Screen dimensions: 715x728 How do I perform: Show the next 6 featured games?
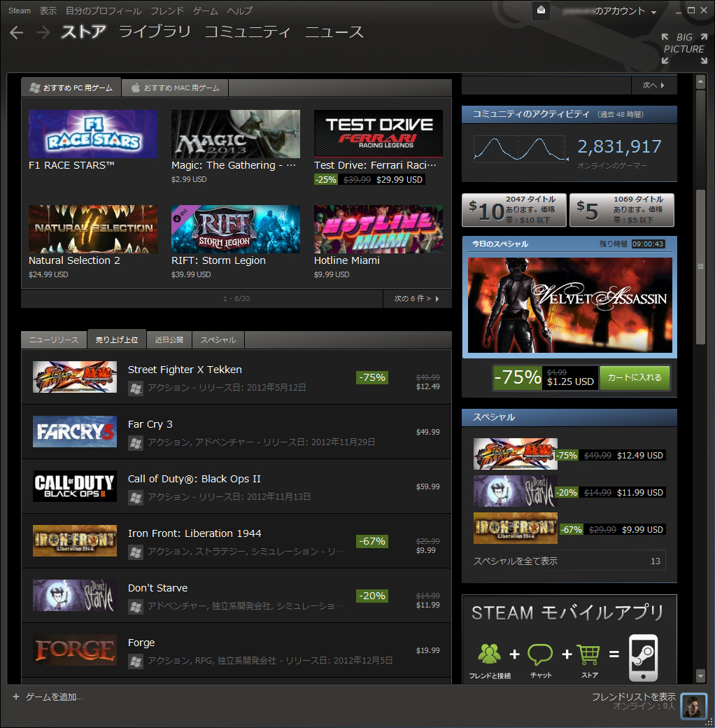tap(417, 298)
